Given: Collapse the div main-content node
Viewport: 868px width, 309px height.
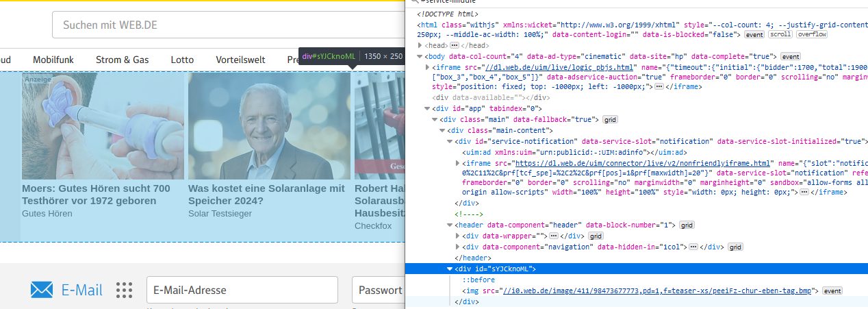Looking at the screenshot, I should [443, 130].
